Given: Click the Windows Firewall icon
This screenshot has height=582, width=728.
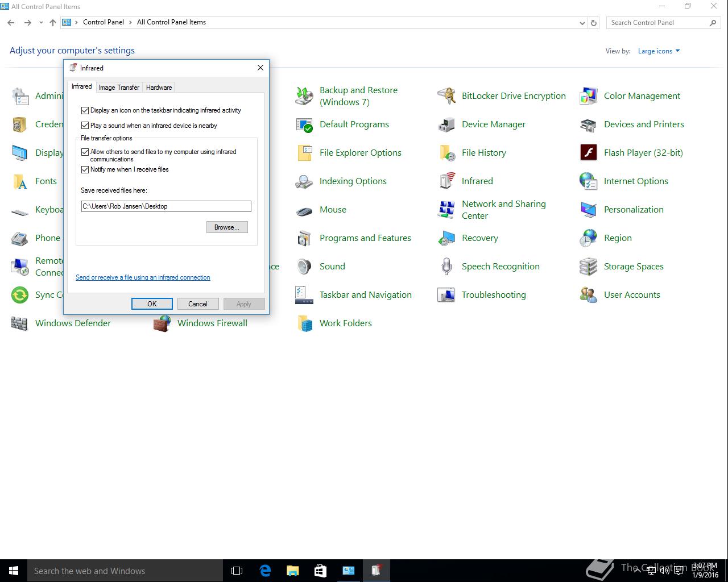Looking at the screenshot, I should point(162,323).
